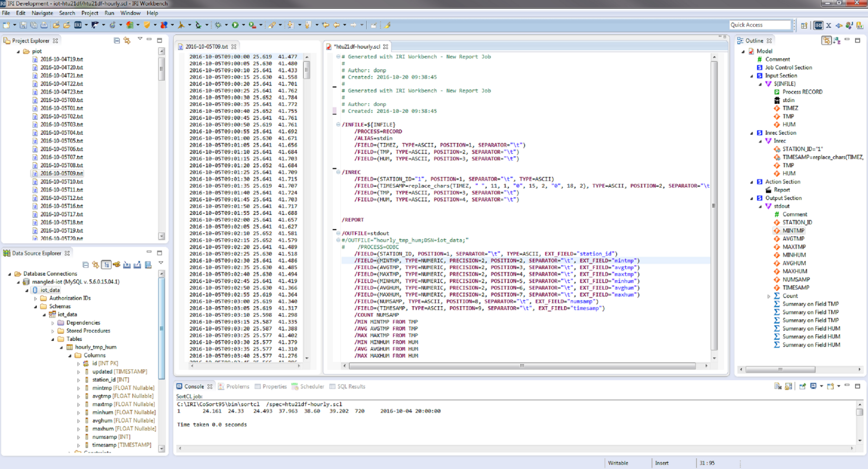Open the Data Source Explorer view menu triangle
The image size is (868, 469).
(x=161, y=263)
